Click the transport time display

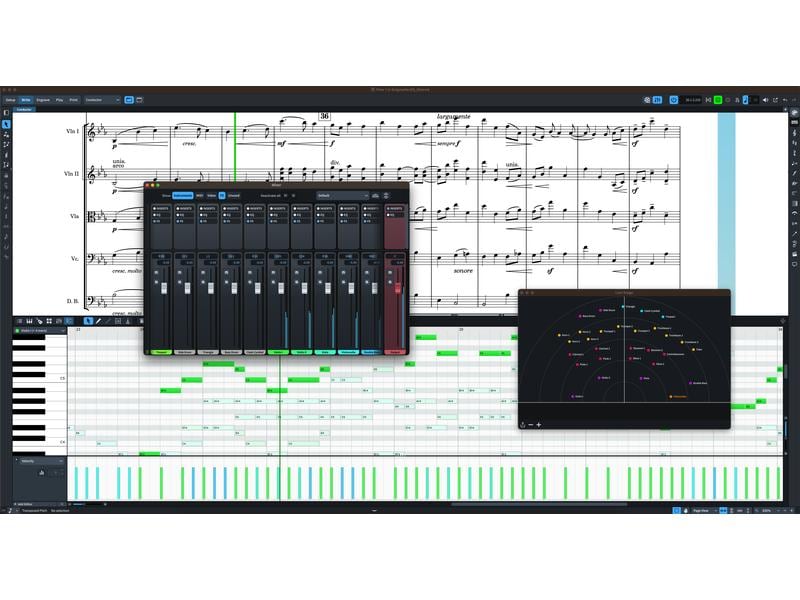[x=692, y=100]
